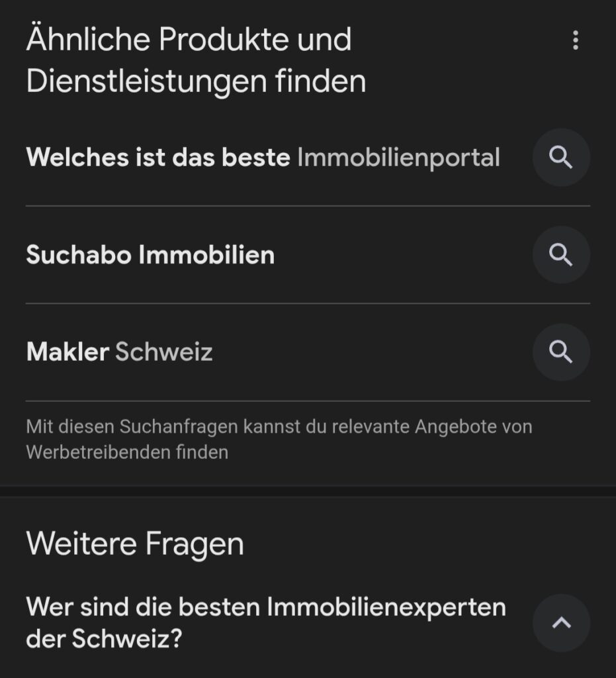The width and height of the screenshot is (616, 678).
Task: Tap search icon beside 'Makler Schweiz'
Action: pyautogui.click(x=561, y=352)
